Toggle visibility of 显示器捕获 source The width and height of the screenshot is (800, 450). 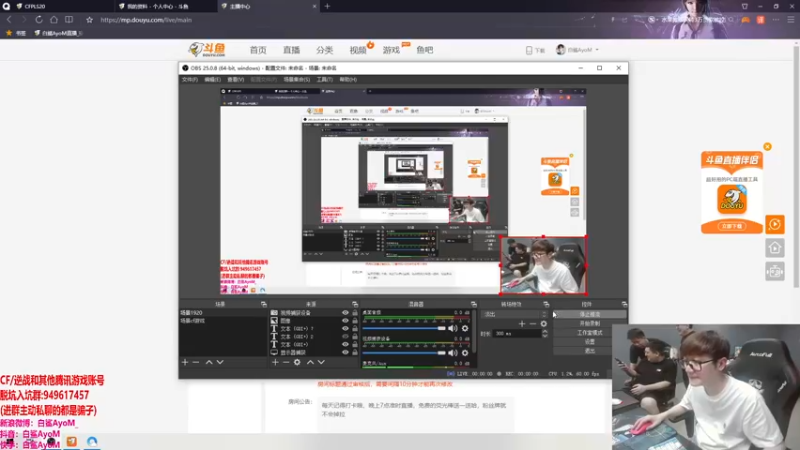(345, 352)
